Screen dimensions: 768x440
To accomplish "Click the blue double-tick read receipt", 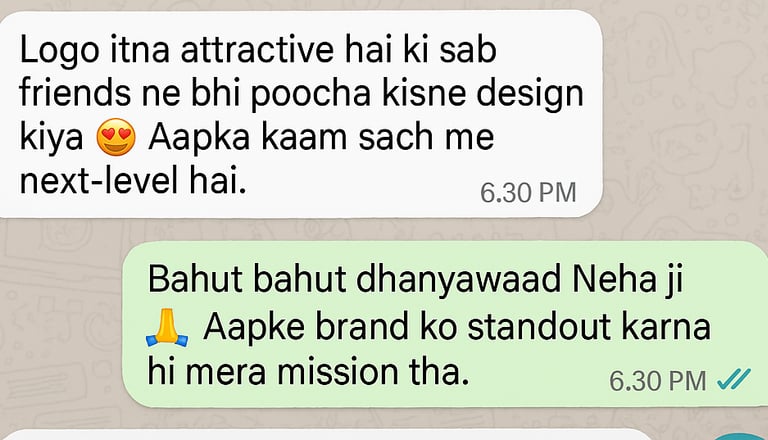I will coord(733,379).
